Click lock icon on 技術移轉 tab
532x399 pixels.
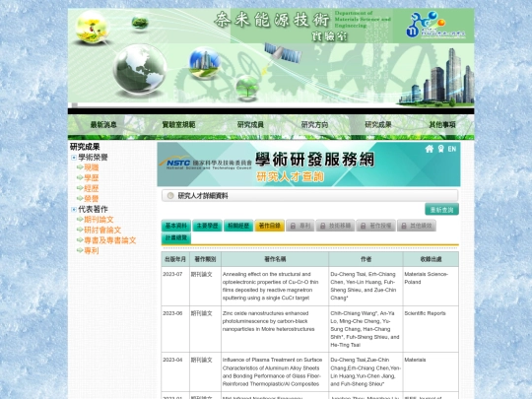pos(323,226)
